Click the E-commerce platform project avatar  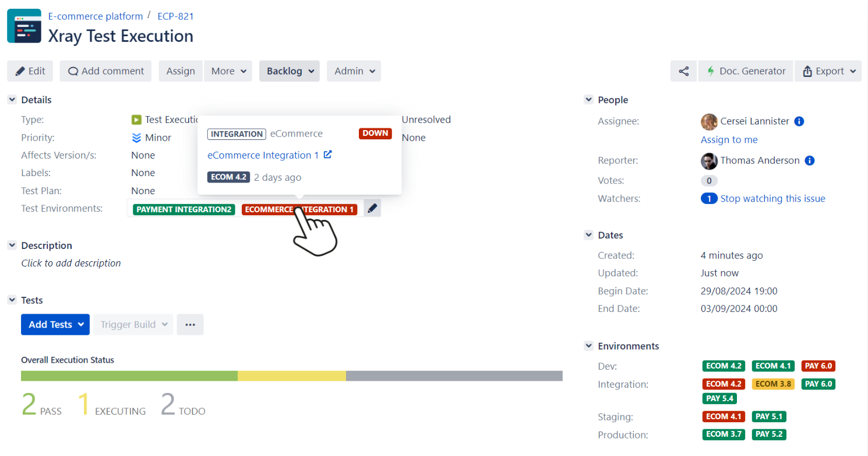(x=24, y=26)
